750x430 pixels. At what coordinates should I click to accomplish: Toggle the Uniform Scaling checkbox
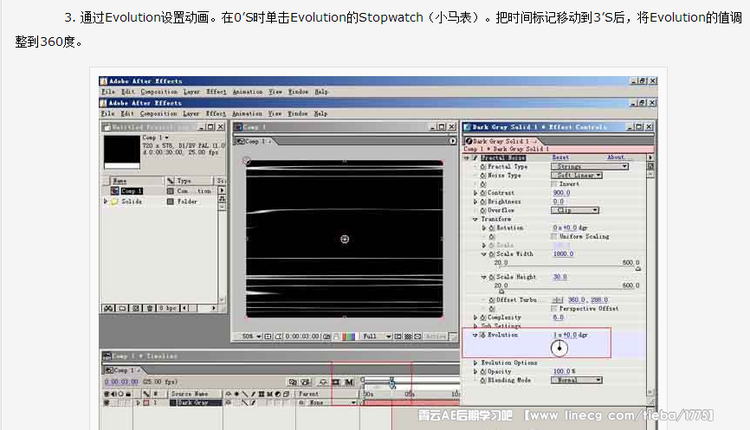click(554, 237)
